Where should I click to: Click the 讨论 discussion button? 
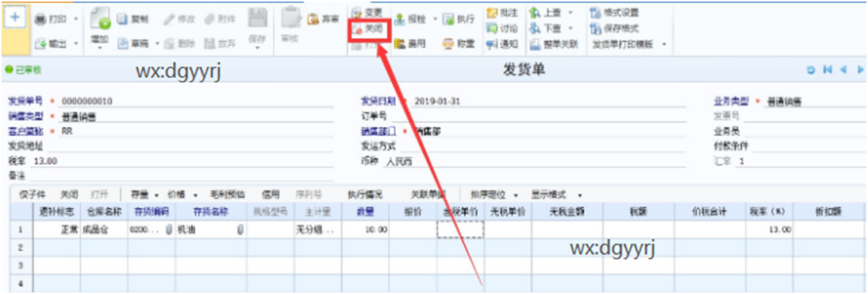click(502, 28)
